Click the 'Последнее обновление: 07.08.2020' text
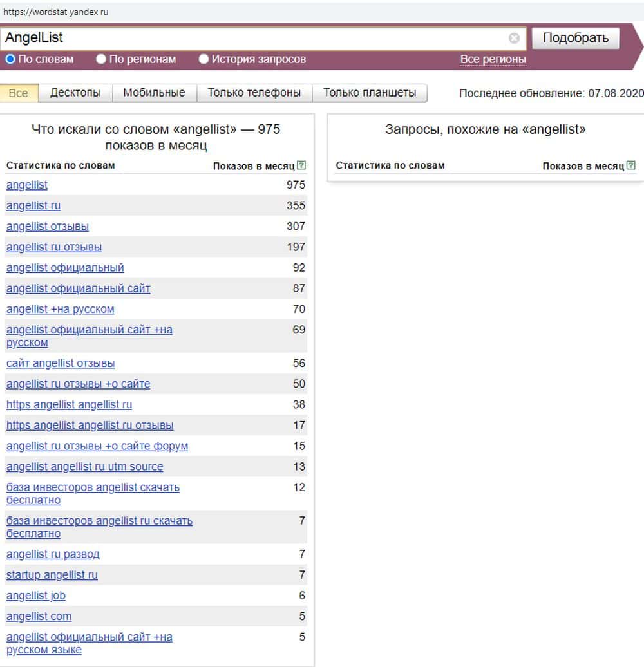This screenshot has width=644, height=667. [551, 93]
